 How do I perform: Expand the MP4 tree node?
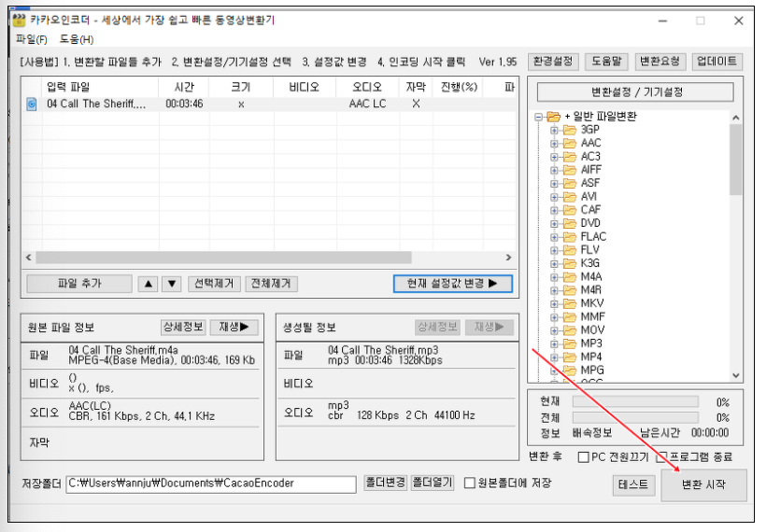pos(554,357)
